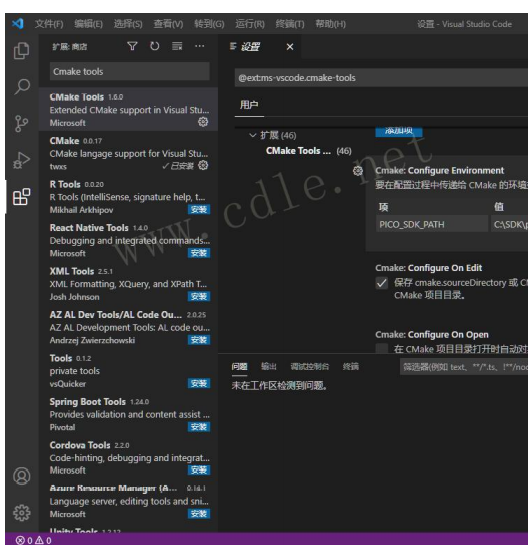
Task: Select the C:\SDK value cell
Action: pyautogui.click(x=509, y=224)
